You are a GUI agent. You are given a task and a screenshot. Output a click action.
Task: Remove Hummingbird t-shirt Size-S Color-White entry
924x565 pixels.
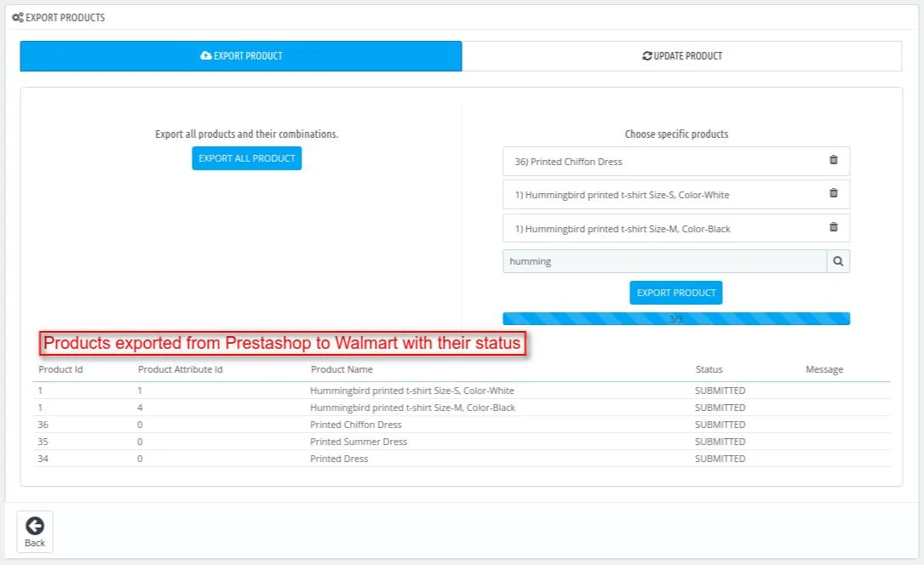pyautogui.click(x=833, y=193)
